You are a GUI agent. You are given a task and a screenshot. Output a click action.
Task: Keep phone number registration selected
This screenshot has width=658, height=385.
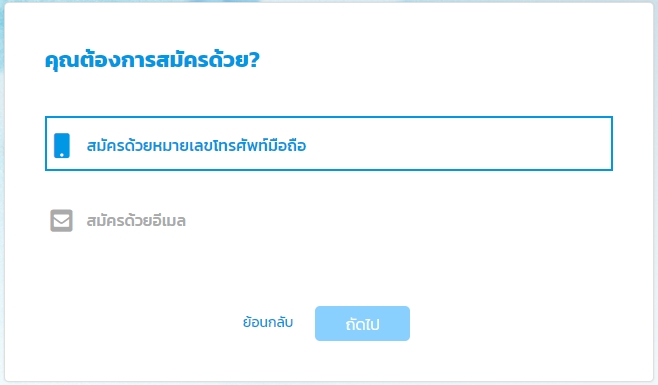[329, 144]
